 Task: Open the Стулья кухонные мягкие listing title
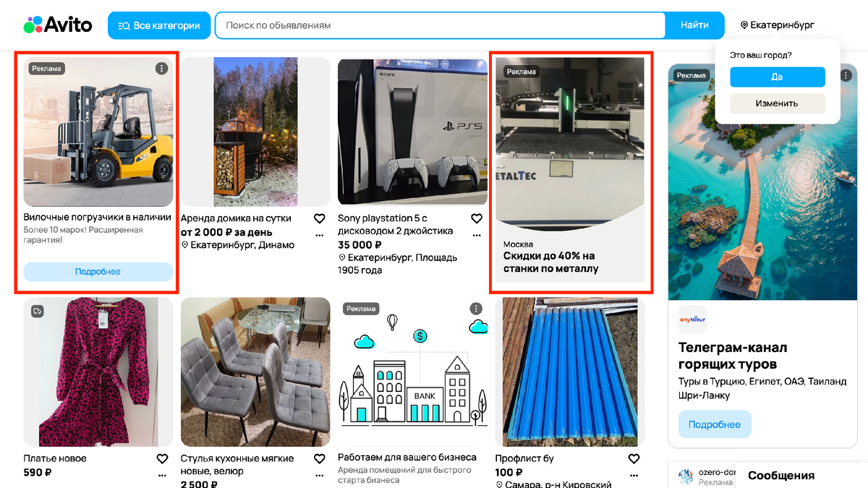point(237,465)
